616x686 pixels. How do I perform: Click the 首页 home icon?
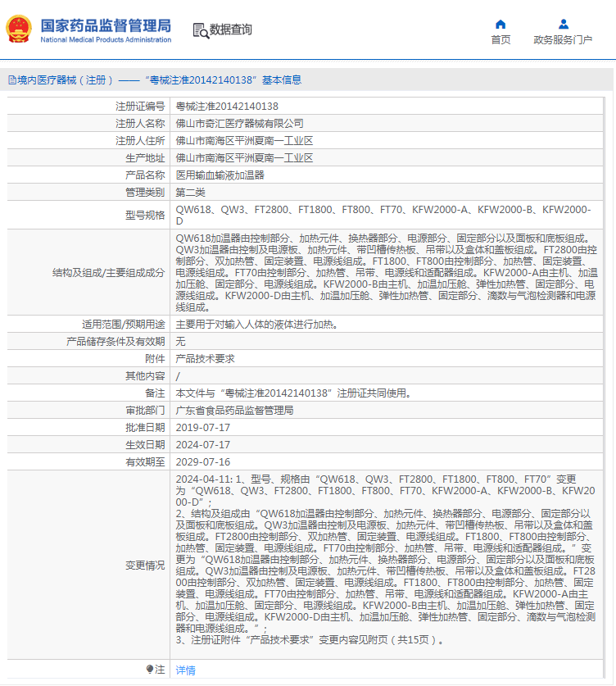pyautogui.click(x=500, y=24)
